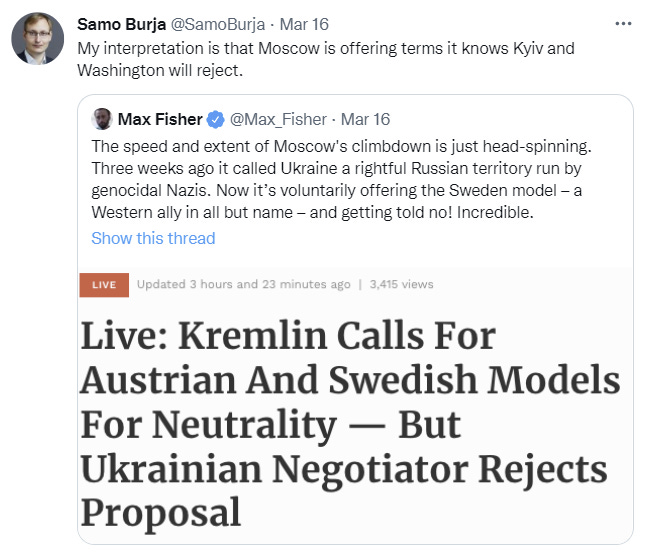The height and width of the screenshot is (552, 646).
Task: Click 'Austrian And Swedish Models' headline line
Action: (350, 381)
